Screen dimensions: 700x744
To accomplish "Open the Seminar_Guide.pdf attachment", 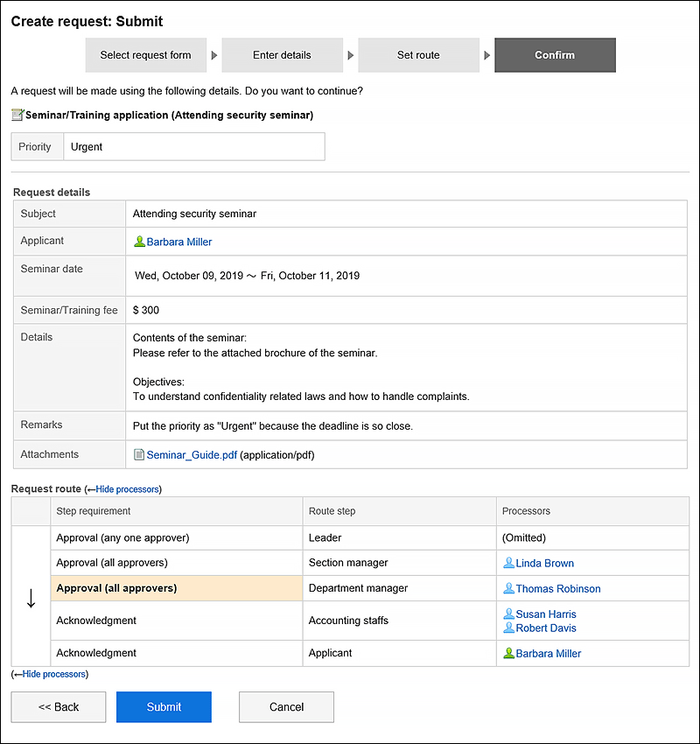I will (x=192, y=455).
